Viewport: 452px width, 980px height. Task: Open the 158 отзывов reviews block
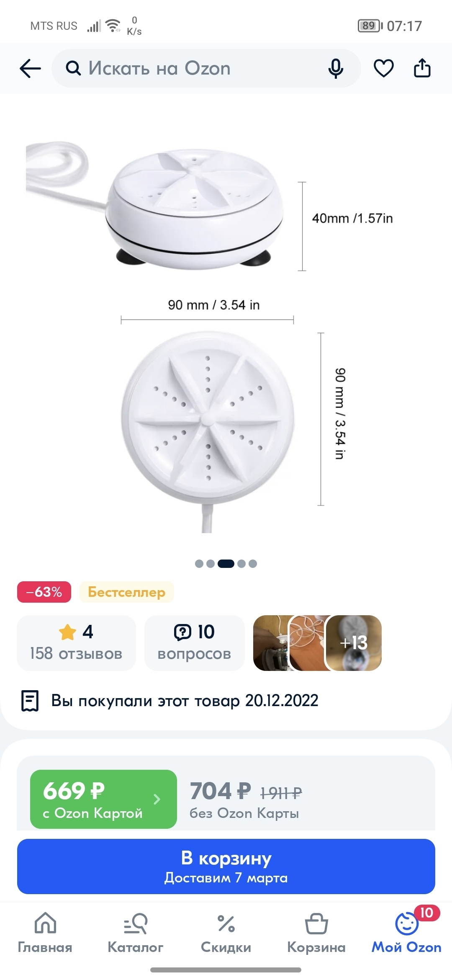point(76,643)
